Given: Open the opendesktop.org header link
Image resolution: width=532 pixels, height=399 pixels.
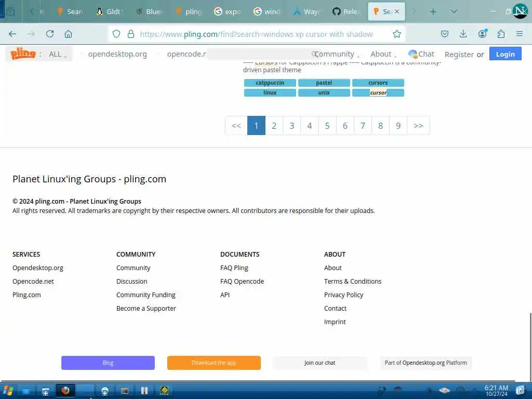Looking at the screenshot, I should coord(117,54).
